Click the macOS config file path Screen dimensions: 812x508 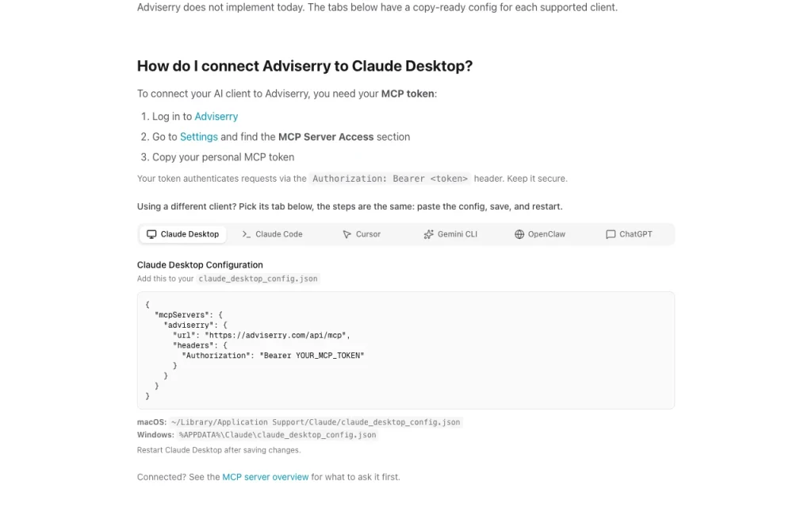tap(316, 422)
